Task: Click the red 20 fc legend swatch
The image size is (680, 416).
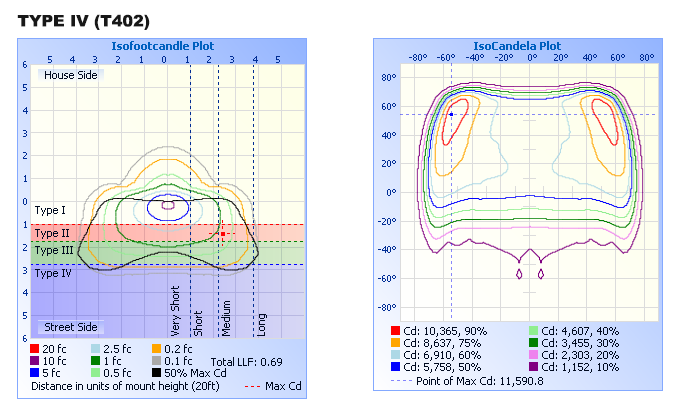Action: 37,348
